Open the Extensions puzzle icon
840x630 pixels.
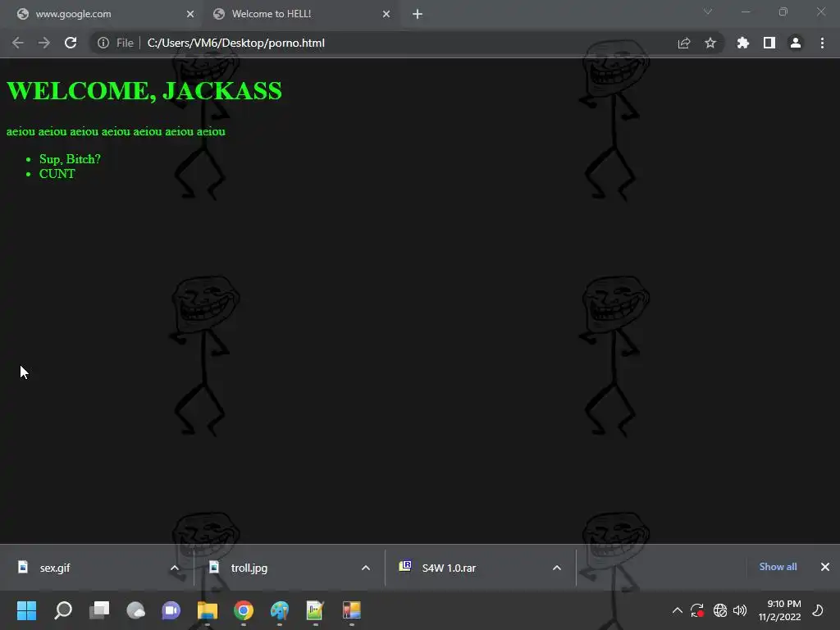[743, 43]
